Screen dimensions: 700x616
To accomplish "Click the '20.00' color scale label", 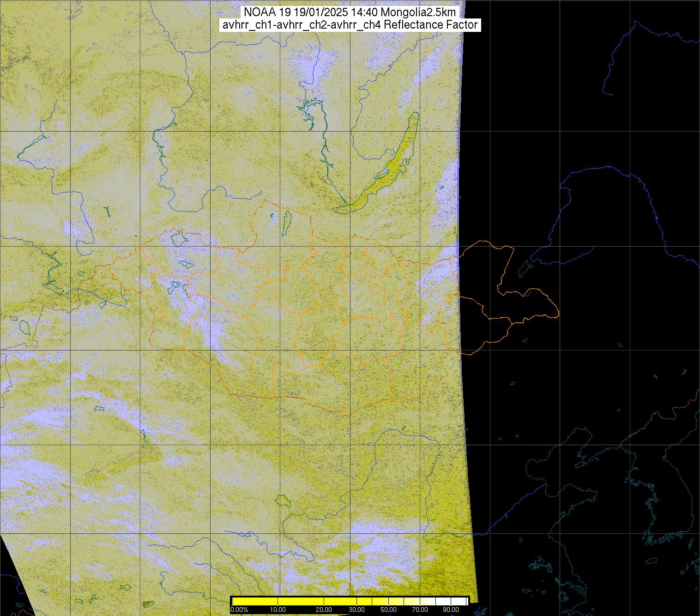I will click(324, 610).
